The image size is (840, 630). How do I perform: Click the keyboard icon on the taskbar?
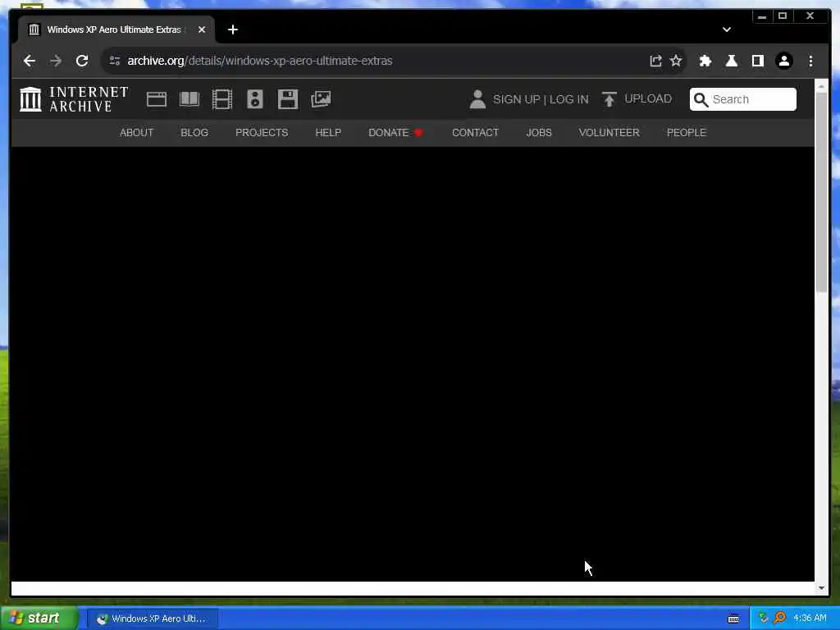click(x=733, y=619)
